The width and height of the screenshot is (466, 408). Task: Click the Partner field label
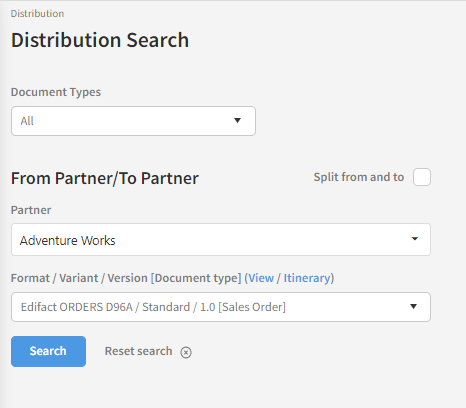pyautogui.click(x=31, y=210)
